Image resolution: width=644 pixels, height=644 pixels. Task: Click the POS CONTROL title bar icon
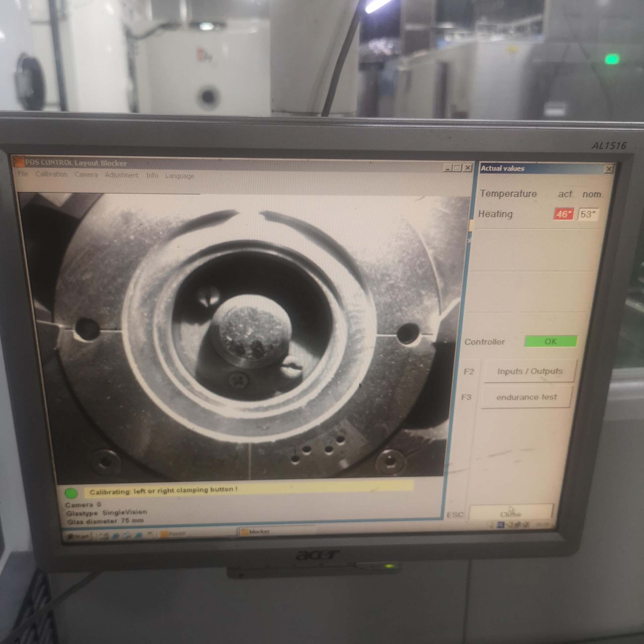click(19, 163)
